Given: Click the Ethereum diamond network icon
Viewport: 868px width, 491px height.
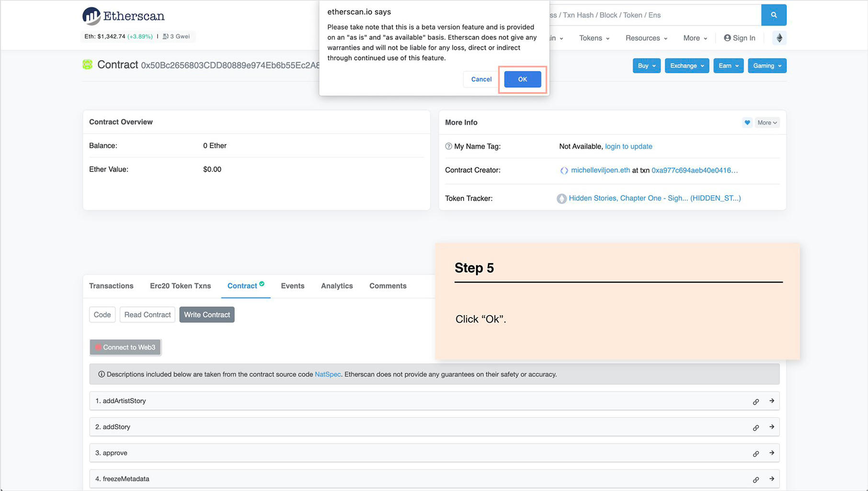Looking at the screenshot, I should point(779,38).
